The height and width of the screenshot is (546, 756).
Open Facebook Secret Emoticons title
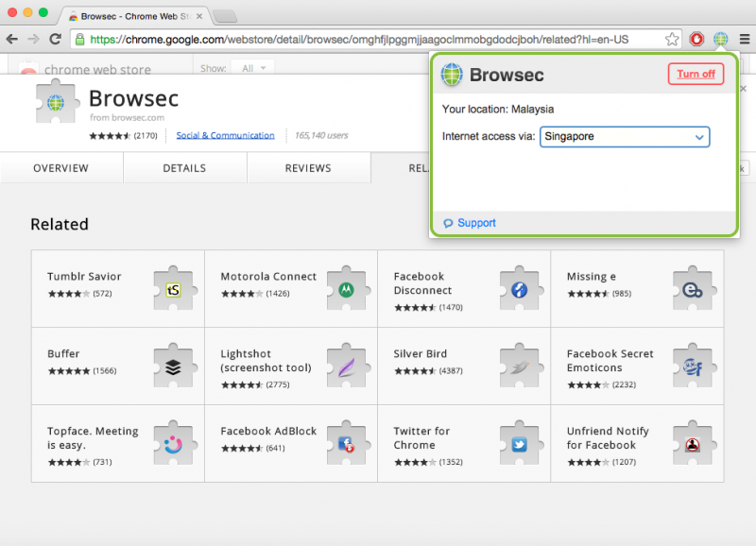tap(610, 361)
